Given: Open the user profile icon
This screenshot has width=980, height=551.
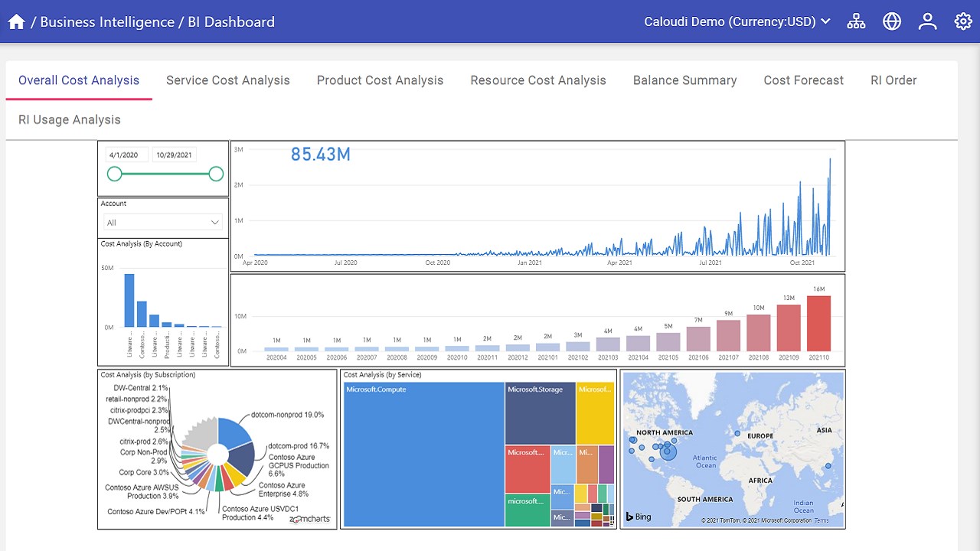Looking at the screenshot, I should click(928, 21).
